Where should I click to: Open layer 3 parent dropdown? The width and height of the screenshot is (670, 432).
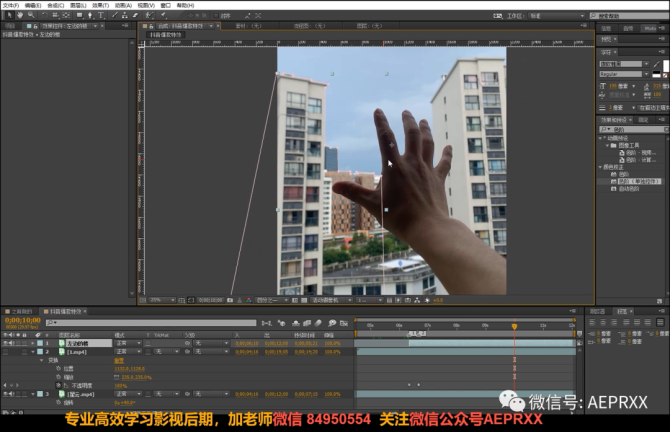click(x=211, y=394)
